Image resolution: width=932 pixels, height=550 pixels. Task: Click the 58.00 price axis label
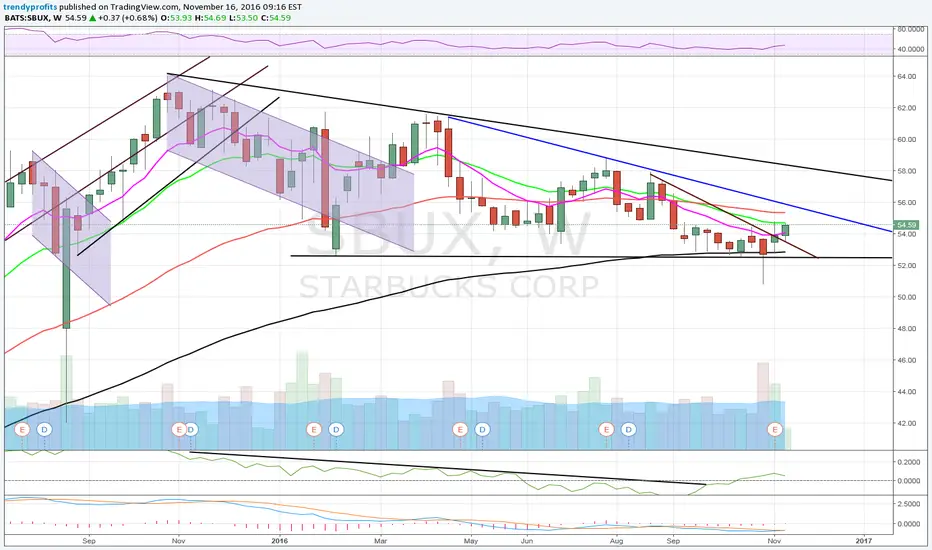click(906, 171)
